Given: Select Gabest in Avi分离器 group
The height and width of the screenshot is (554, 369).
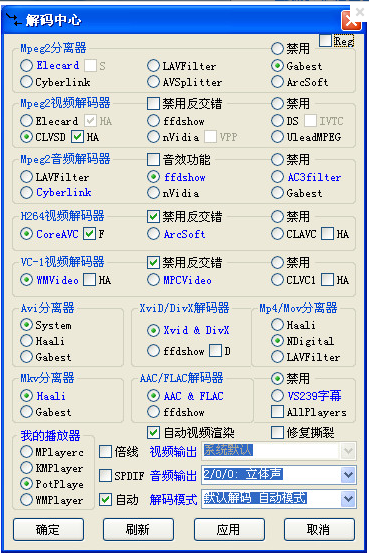Looking at the screenshot, I should [x=27, y=357].
